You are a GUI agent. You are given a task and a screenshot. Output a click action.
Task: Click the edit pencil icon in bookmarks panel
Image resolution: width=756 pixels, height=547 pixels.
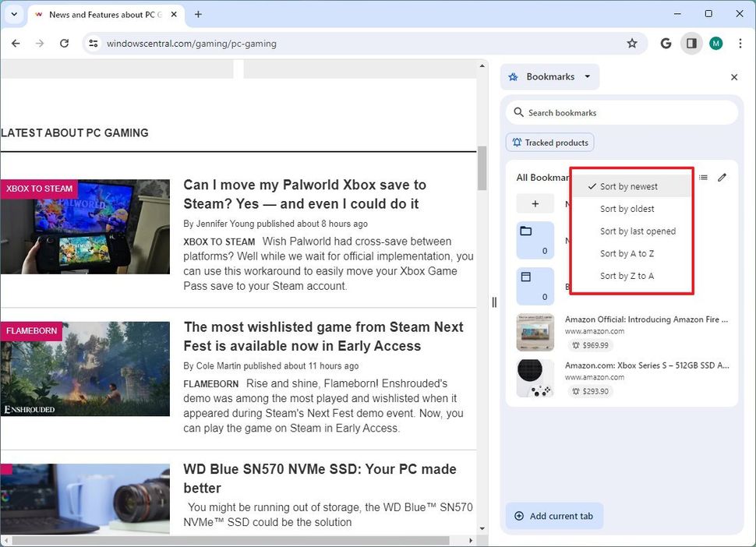click(x=722, y=177)
